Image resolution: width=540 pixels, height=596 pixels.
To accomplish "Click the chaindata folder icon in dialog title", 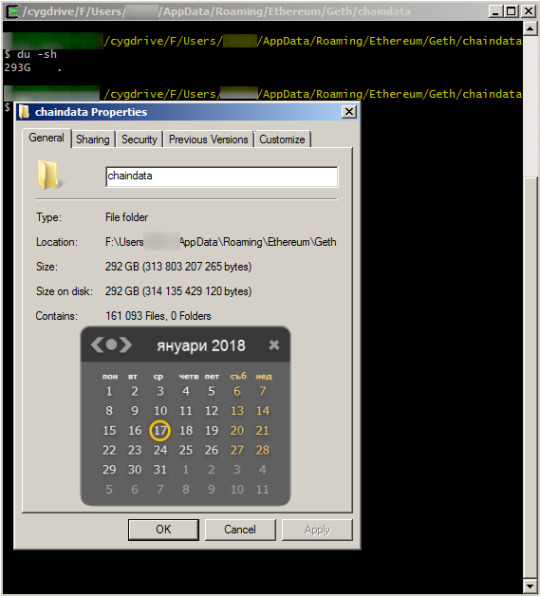I will tap(24, 112).
